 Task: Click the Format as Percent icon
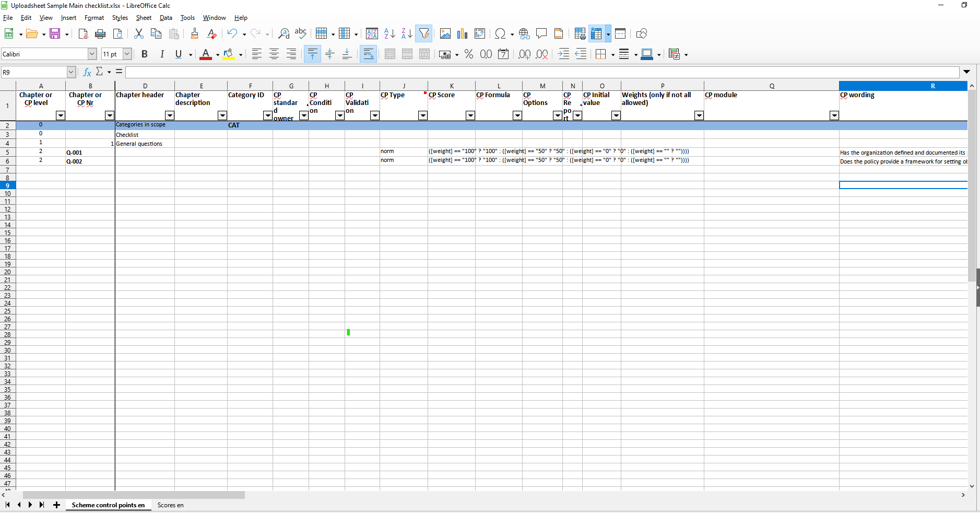click(469, 54)
